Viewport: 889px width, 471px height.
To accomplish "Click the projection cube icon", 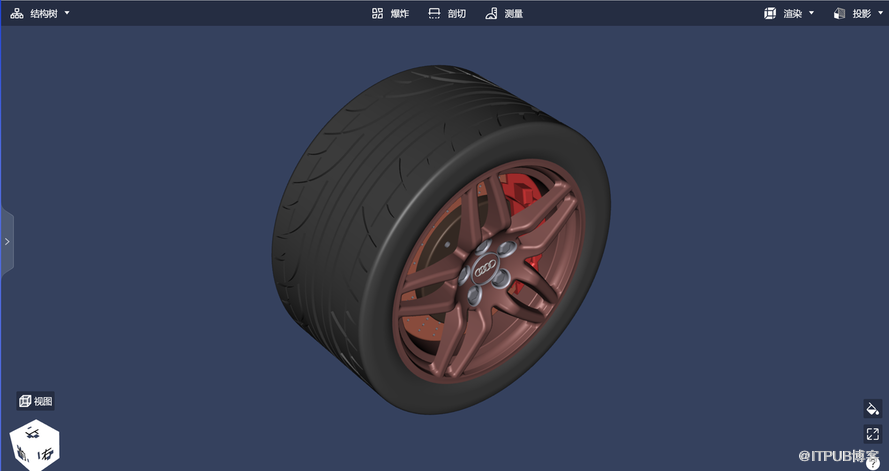I will point(839,14).
